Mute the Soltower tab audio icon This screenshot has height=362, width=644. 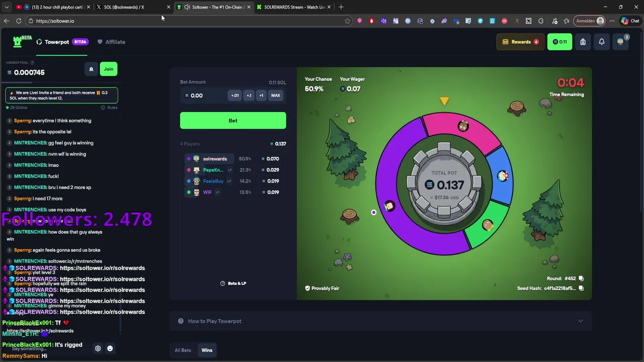[187, 7]
